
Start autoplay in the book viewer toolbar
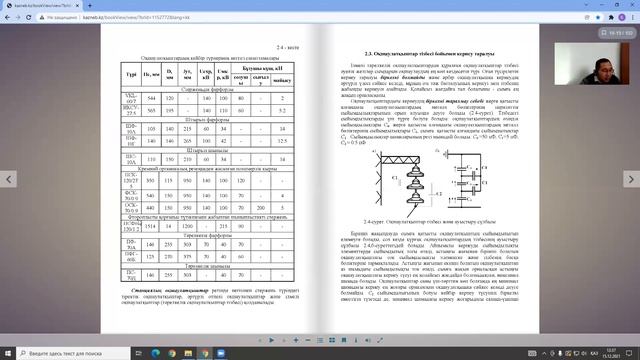click(x=271, y=340)
